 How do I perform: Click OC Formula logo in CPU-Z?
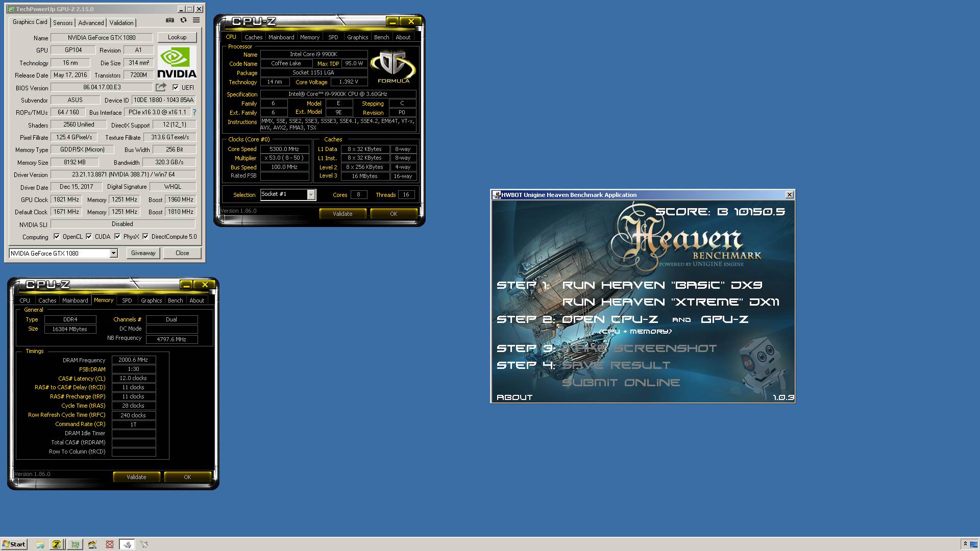click(x=394, y=67)
